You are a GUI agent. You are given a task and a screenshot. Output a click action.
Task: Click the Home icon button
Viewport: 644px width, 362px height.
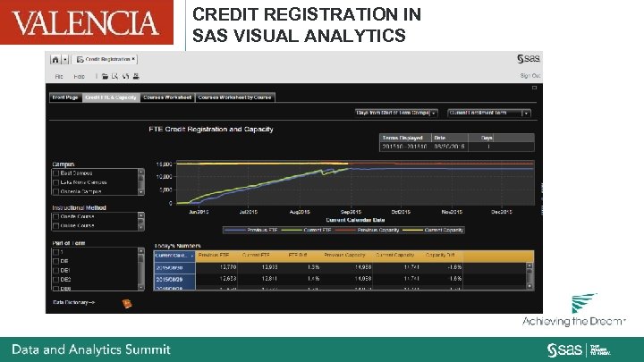click(55, 60)
